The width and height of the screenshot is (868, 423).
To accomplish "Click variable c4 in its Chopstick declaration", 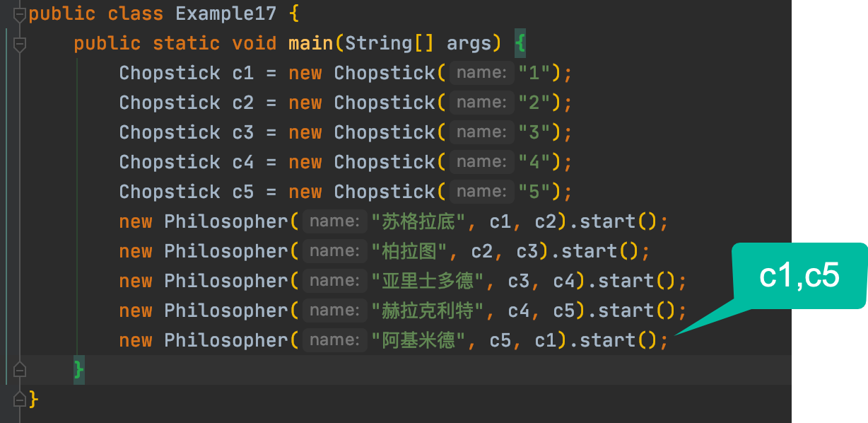I will [x=243, y=162].
